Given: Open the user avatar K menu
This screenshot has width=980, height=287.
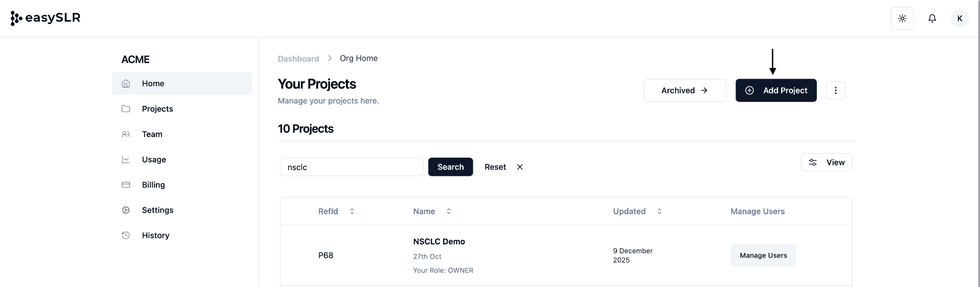Looking at the screenshot, I should point(959,19).
